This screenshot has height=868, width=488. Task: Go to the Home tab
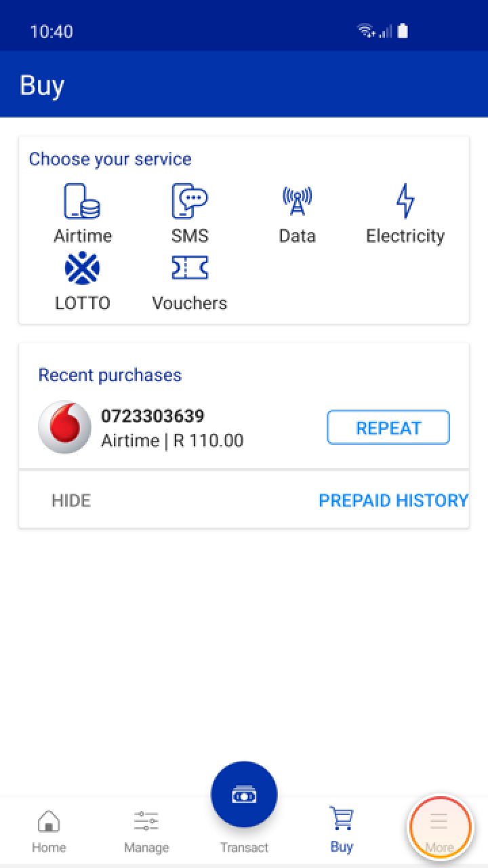(x=49, y=830)
